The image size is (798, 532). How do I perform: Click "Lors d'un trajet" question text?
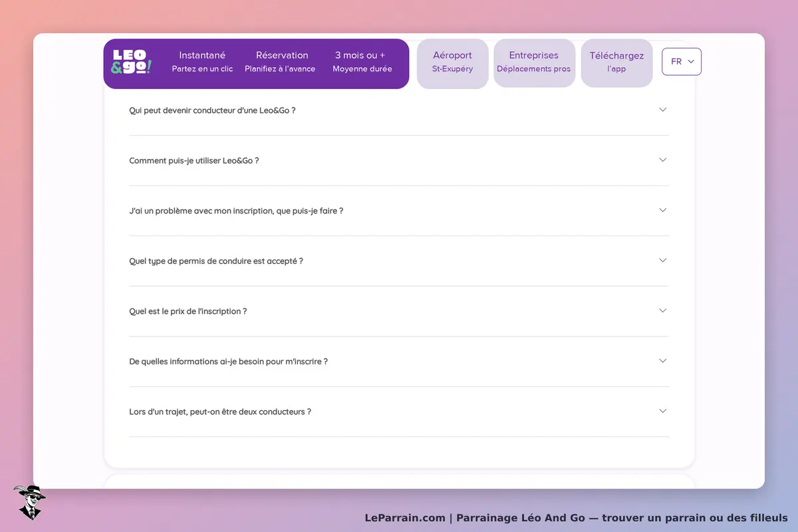220,412
